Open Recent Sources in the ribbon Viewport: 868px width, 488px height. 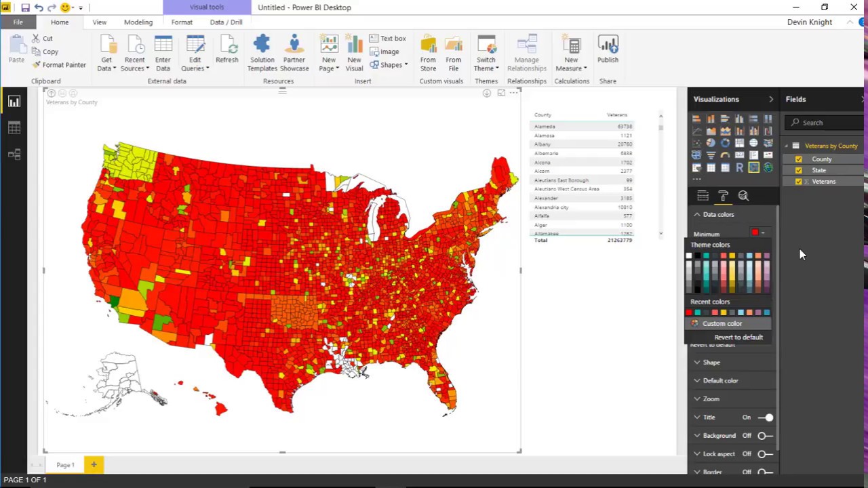pos(134,53)
